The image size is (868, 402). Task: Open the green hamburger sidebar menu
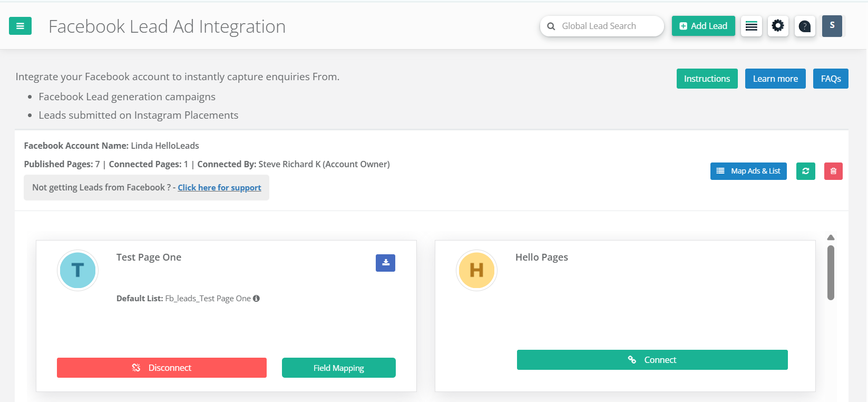[20, 26]
